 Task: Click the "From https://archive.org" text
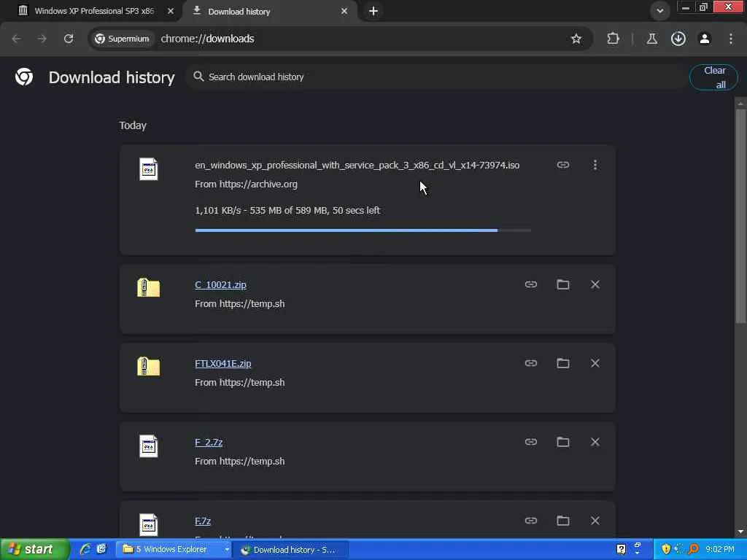pyautogui.click(x=247, y=184)
